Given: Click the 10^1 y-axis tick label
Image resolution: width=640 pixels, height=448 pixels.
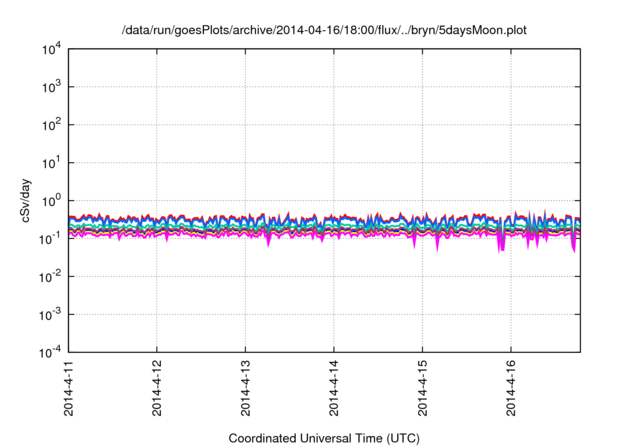Looking at the screenshot, I should pos(52,163).
